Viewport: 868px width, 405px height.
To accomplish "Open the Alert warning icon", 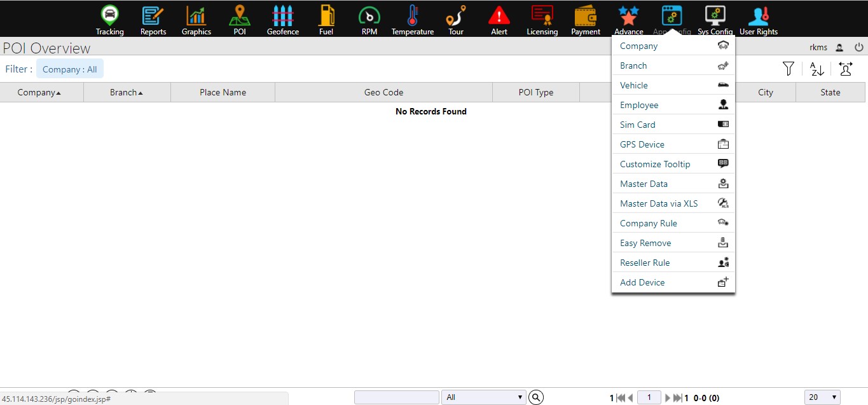I will tap(499, 16).
